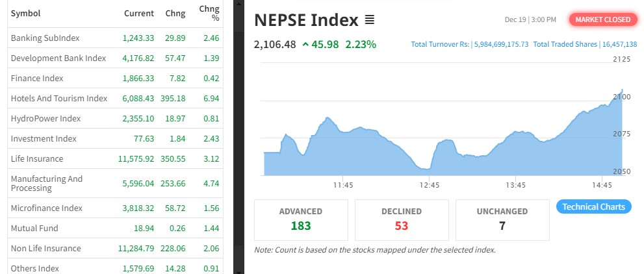Screen dimensions: 644x274
Task: Click the Market Closed status badge
Action: coord(602,19)
